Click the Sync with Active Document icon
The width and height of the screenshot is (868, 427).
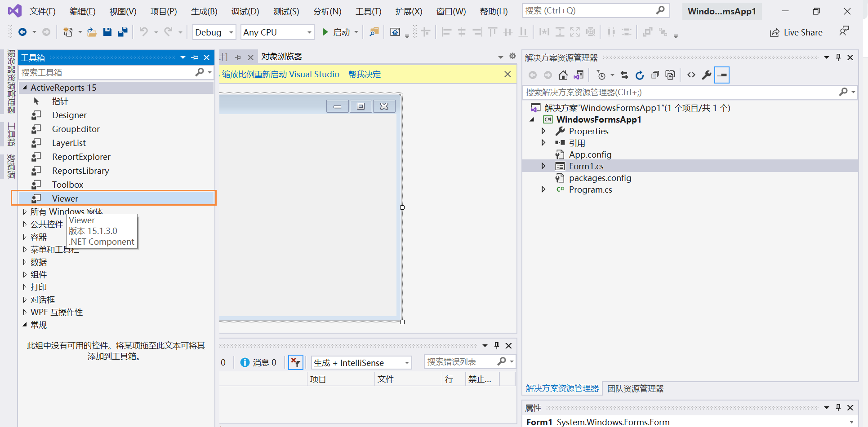pos(624,75)
